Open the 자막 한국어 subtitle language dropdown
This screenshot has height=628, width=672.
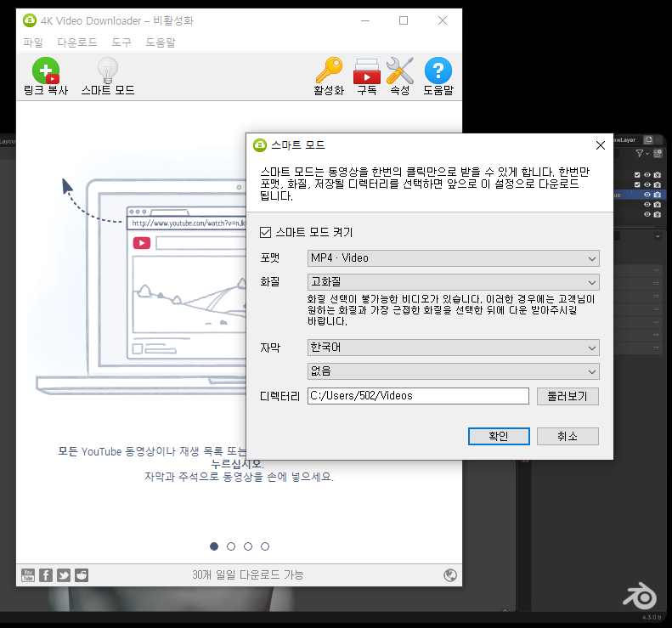click(x=454, y=348)
